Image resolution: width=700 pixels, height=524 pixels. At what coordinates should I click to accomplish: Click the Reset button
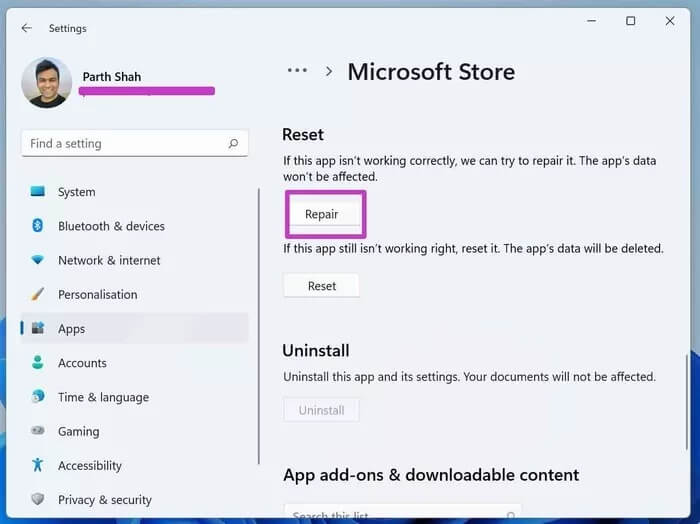tap(321, 286)
